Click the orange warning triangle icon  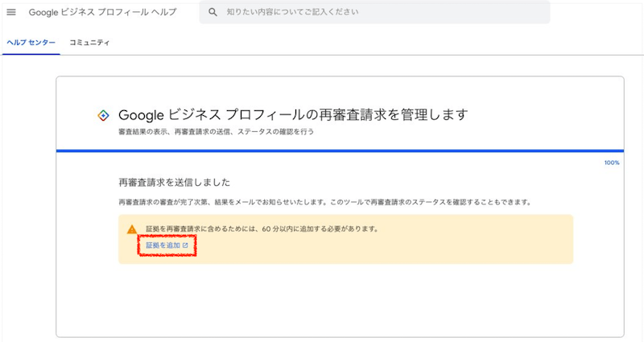click(x=132, y=229)
